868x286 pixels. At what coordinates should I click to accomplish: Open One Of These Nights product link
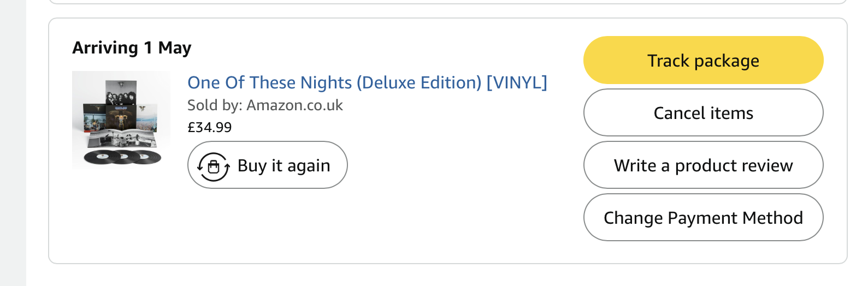[271, 82]
